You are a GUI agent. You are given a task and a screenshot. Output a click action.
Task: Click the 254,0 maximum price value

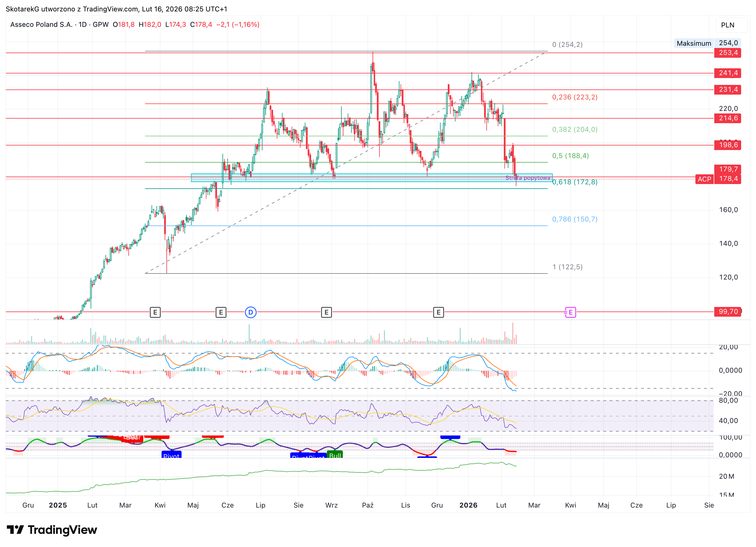point(728,43)
